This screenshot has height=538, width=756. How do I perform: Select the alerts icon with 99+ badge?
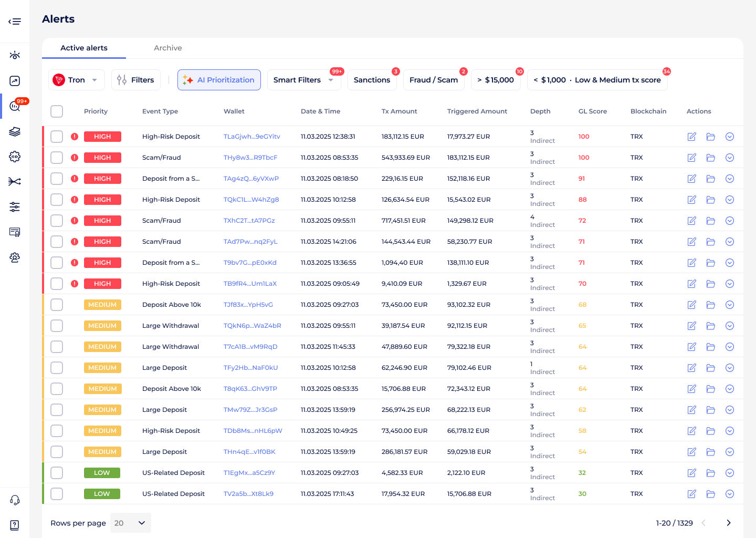click(x=14, y=106)
